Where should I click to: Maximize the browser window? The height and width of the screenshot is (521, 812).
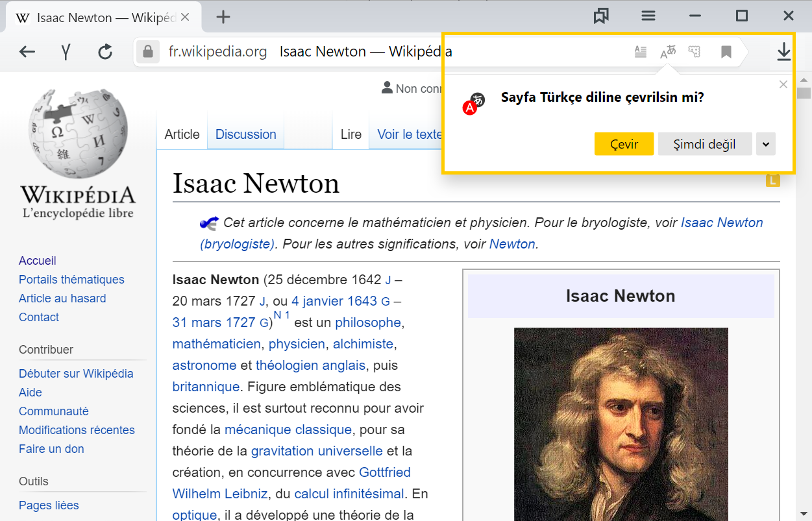coord(742,16)
